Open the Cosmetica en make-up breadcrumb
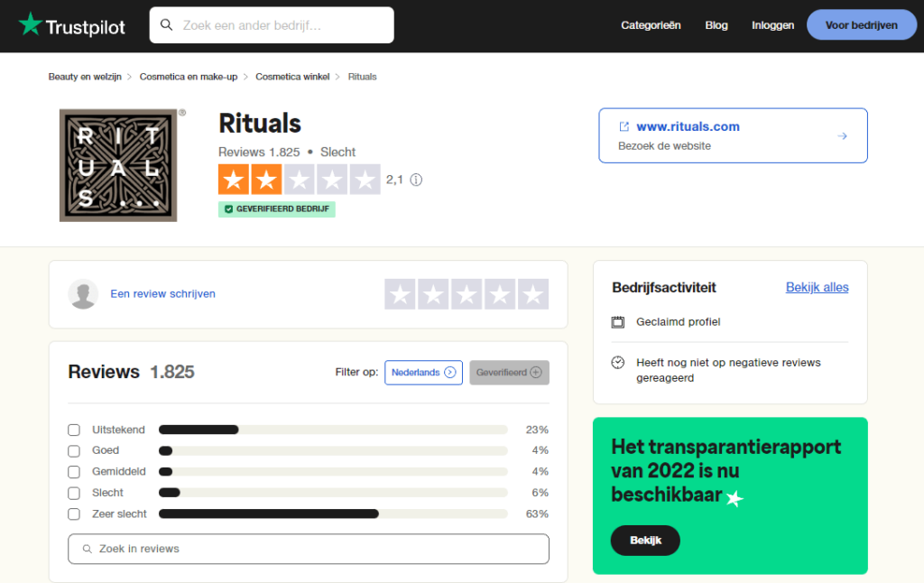 point(189,77)
